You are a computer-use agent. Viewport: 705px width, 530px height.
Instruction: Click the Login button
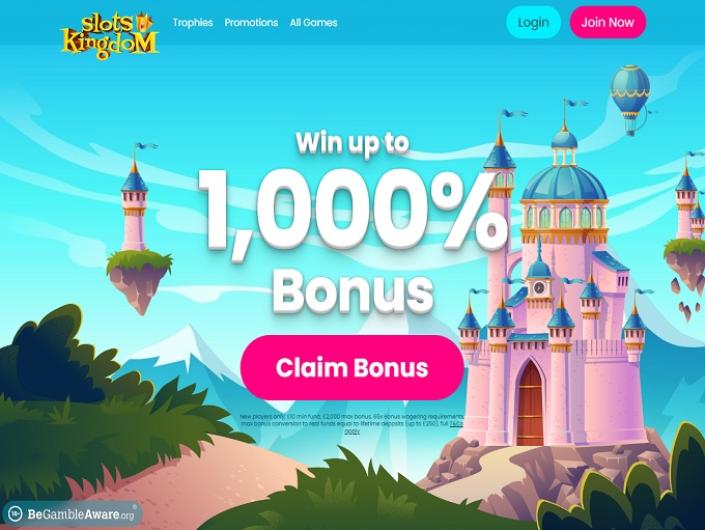click(x=533, y=22)
